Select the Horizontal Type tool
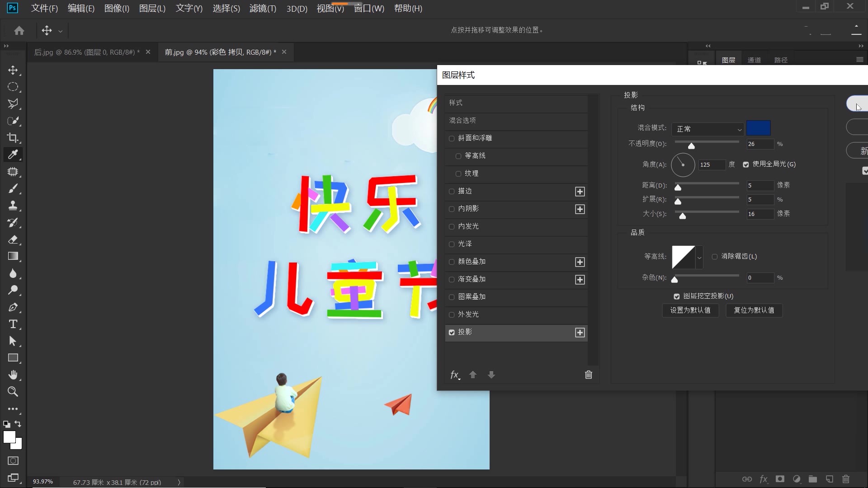Image resolution: width=868 pixels, height=488 pixels. coord(13,324)
